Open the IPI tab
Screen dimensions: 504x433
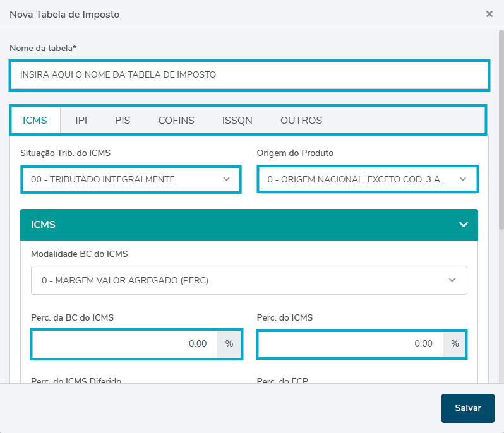tap(81, 120)
